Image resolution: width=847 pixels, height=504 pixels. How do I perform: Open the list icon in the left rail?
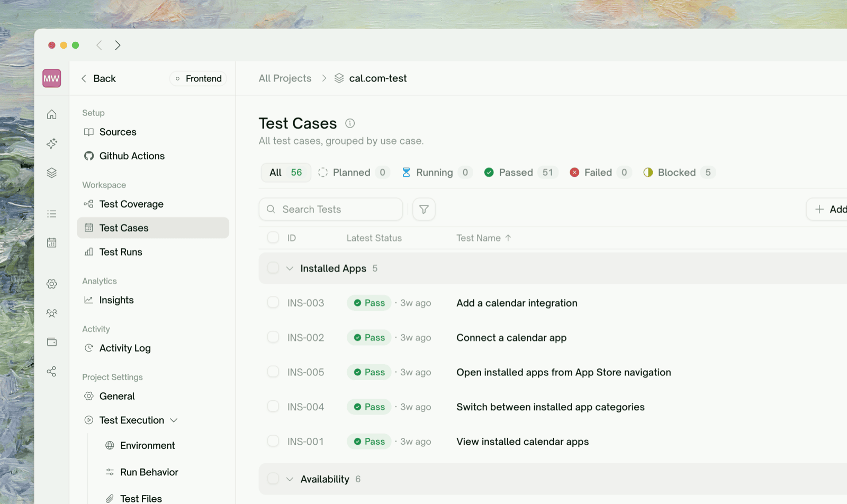click(51, 214)
